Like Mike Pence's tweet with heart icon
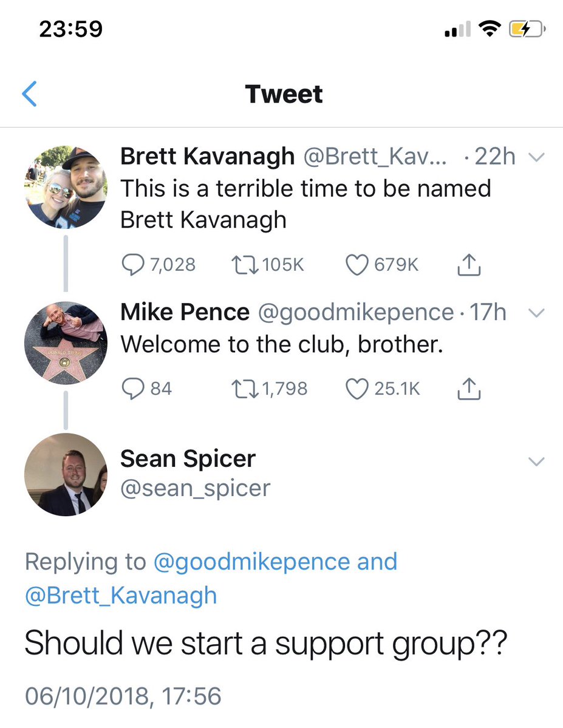The image size is (563, 728). tap(357, 389)
